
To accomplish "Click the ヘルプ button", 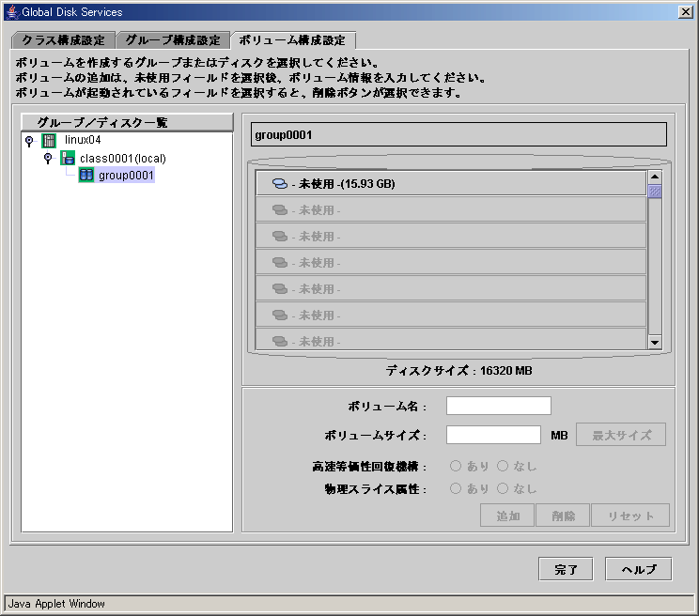I will 638,569.
